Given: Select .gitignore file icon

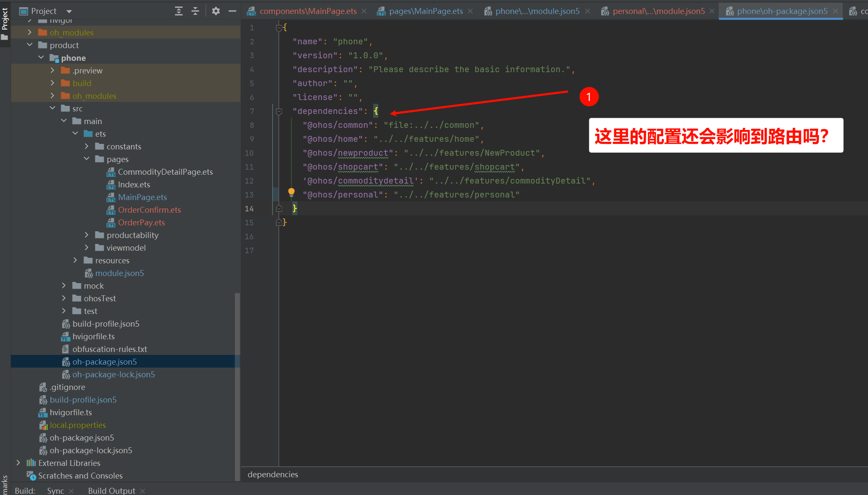Looking at the screenshot, I should pyautogui.click(x=43, y=387).
